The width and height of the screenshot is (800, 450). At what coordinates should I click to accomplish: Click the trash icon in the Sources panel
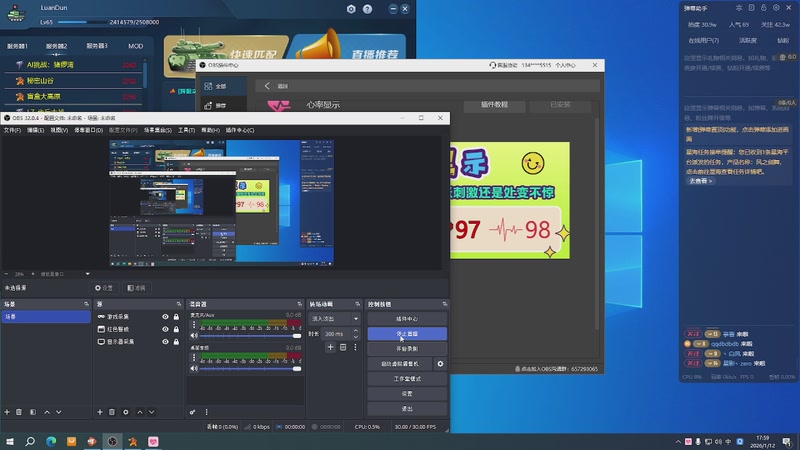point(112,412)
